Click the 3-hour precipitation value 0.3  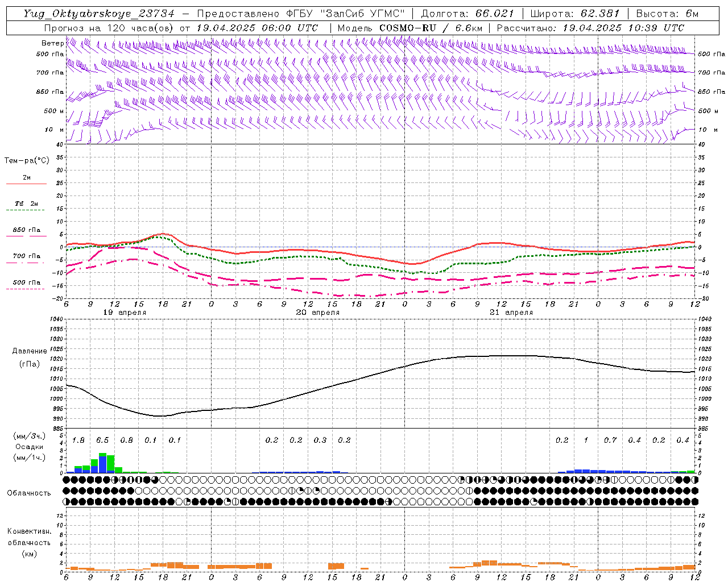pos(320,440)
